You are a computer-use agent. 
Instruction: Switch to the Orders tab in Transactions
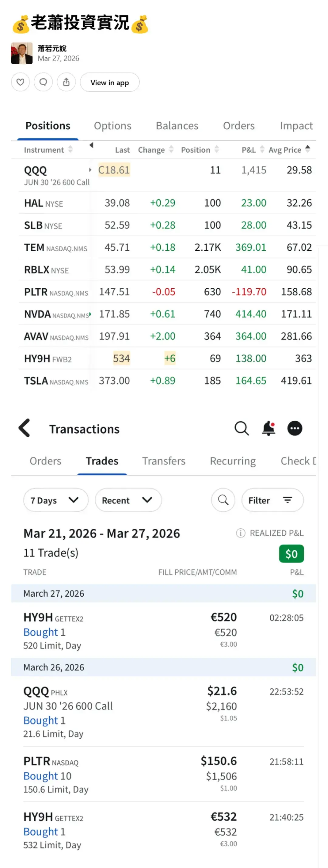pyautogui.click(x=46, y=461)
